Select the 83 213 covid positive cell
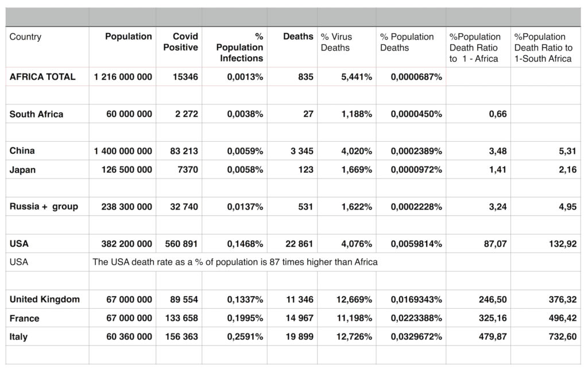 (x=179, y=151)
